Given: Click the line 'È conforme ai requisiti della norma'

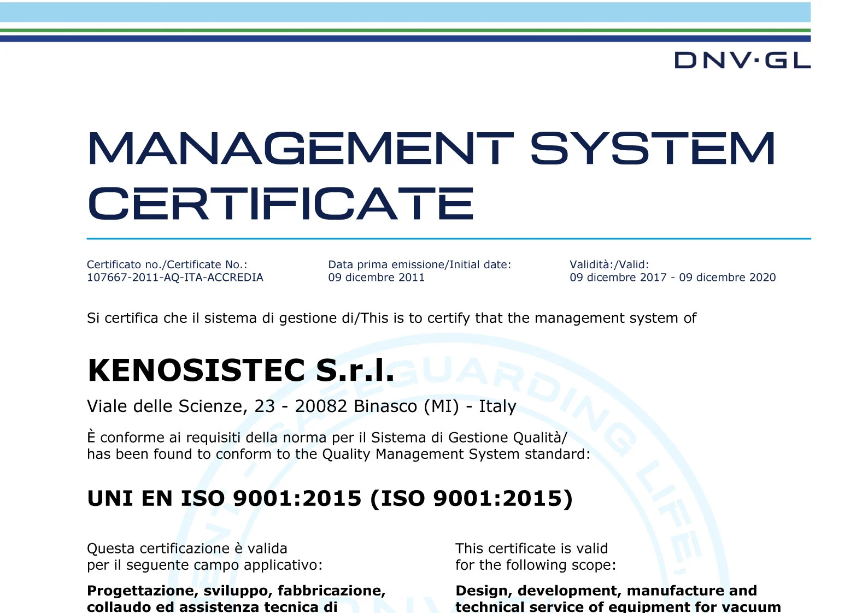Looking at the screenshot, I should tap(327, 438).
